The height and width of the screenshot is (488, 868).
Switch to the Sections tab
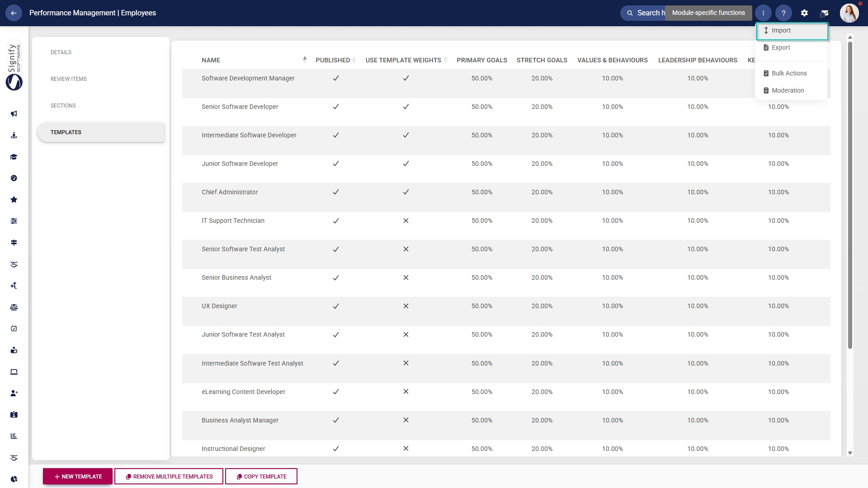(101, 106)
